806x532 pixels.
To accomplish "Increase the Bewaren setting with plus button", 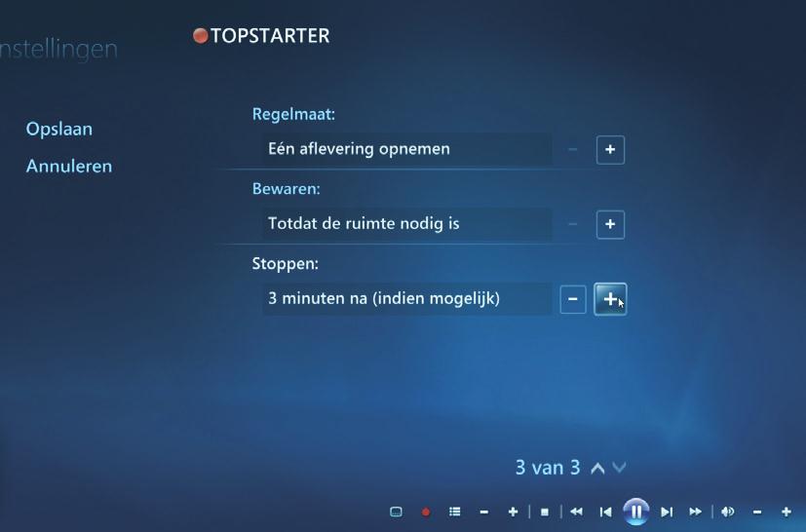I will click(x=610, y=225).
